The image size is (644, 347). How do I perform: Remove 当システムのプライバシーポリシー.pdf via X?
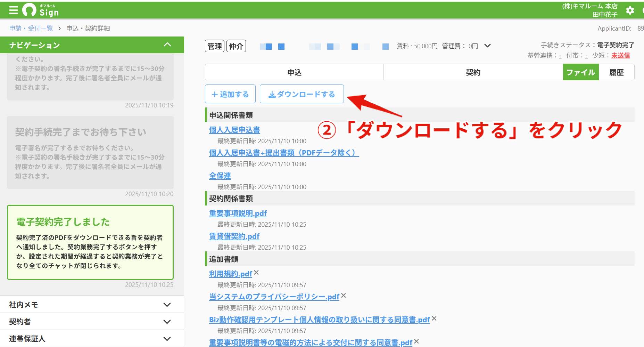[x=344, y=296]
